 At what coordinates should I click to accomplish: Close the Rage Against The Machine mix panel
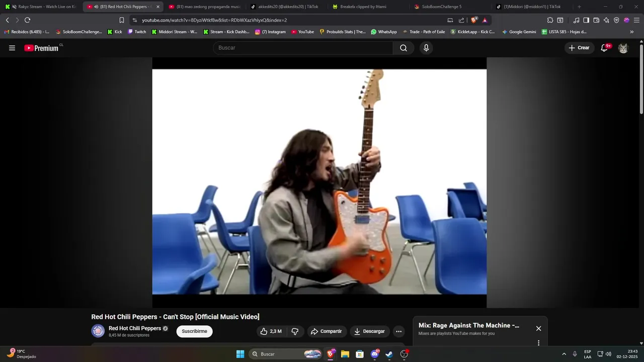point(538,328)
